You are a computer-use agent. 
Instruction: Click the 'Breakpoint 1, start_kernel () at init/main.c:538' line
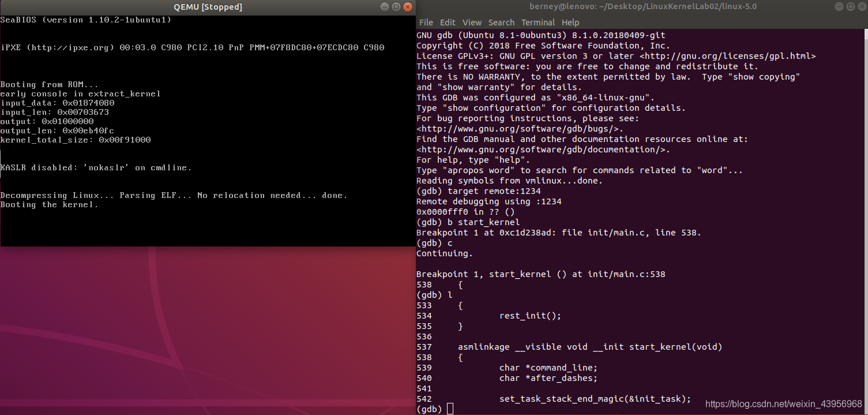pos(541,274)
